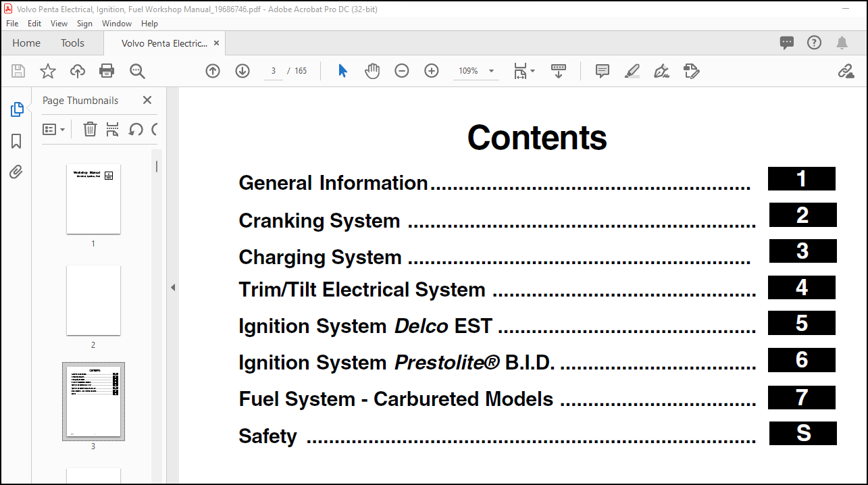Switch to the Home tab

[x=26, y=43]
